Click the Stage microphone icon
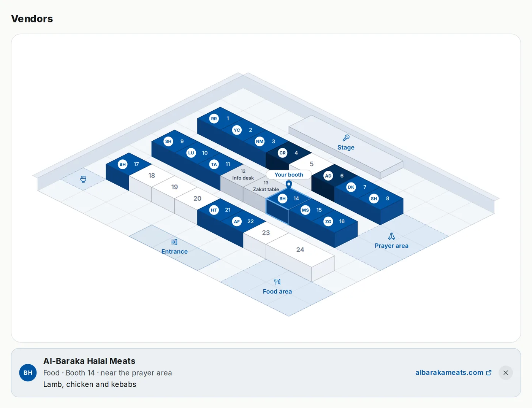 pyautogui.click(x=346, y=138)
